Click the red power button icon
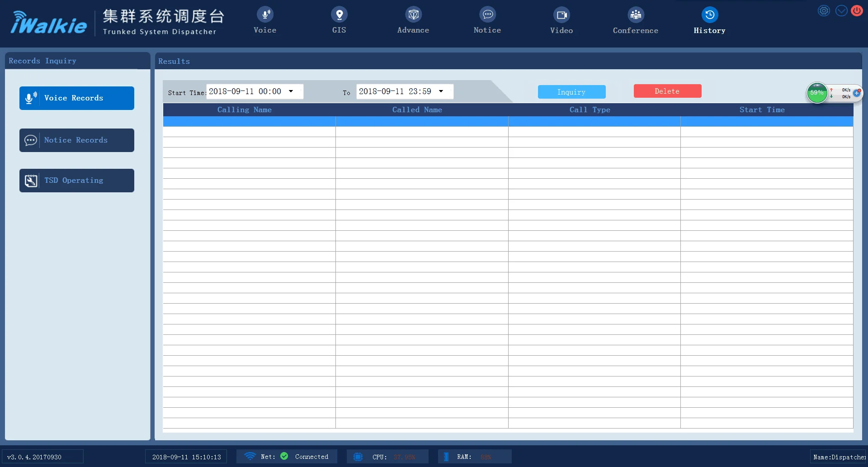The height and width of the screenshot is (467, 868). (857, 11)
